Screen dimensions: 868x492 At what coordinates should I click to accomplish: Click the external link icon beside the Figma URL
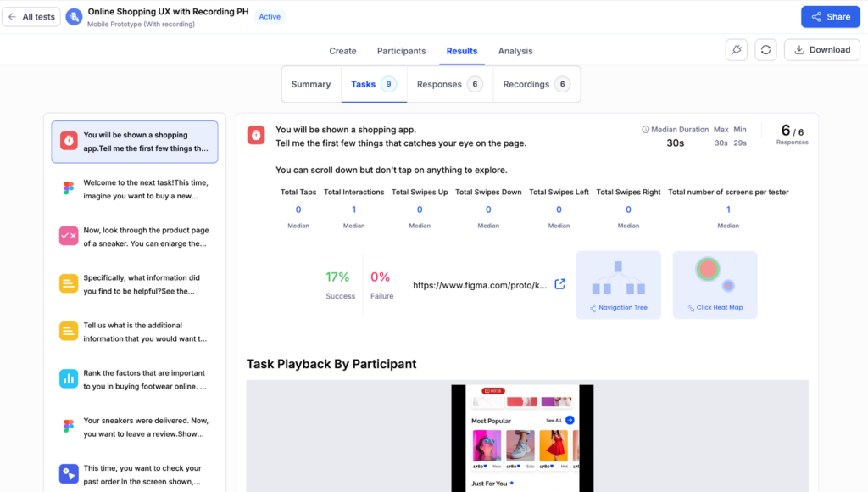click(559, 284)
